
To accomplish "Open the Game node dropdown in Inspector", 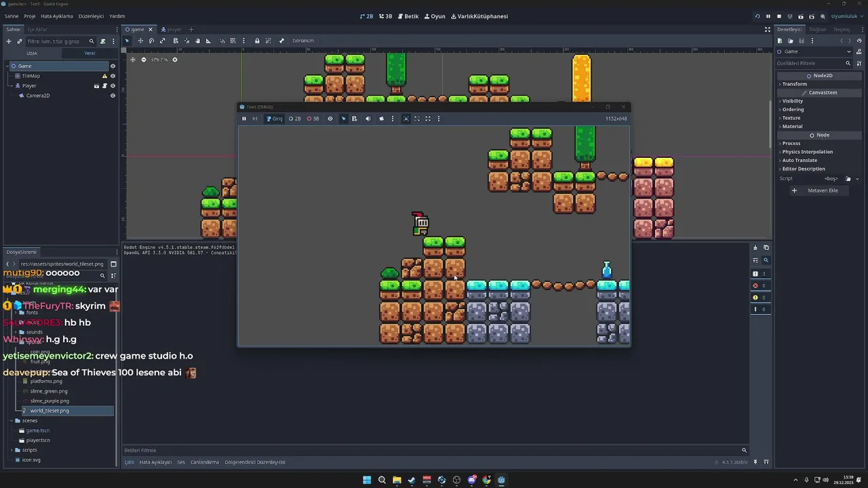I will pos(814,52).
